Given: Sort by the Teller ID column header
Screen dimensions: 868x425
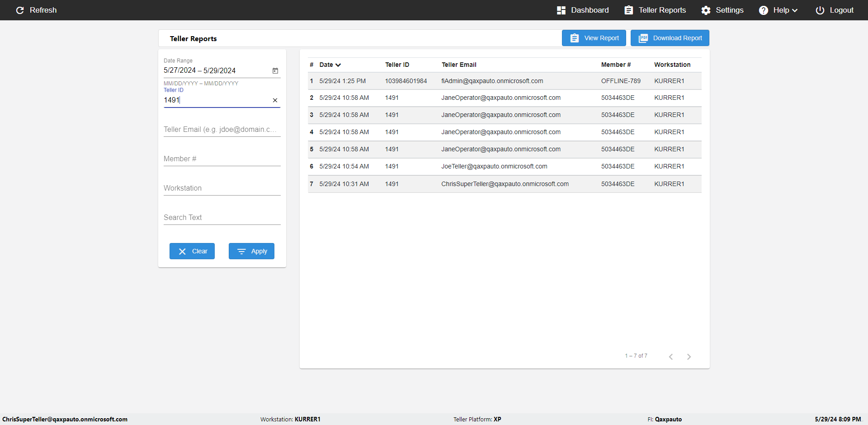Looking at the screenshot, I should click(397, 65).
